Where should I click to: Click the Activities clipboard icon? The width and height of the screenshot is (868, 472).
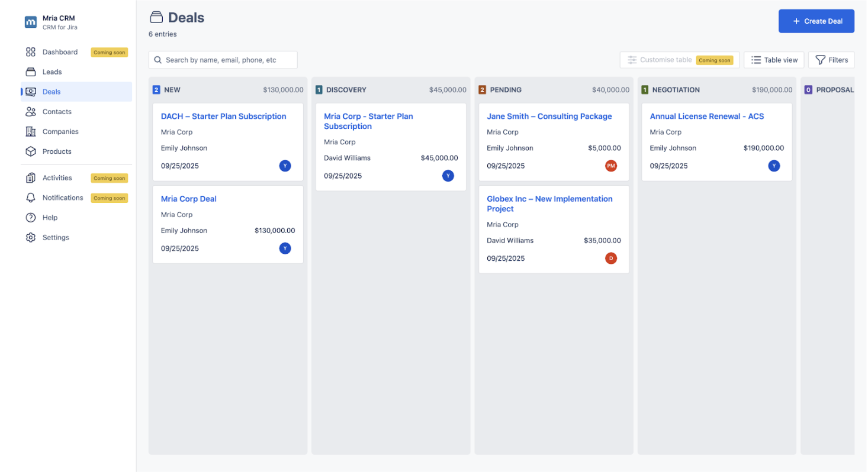click(31, 178)
